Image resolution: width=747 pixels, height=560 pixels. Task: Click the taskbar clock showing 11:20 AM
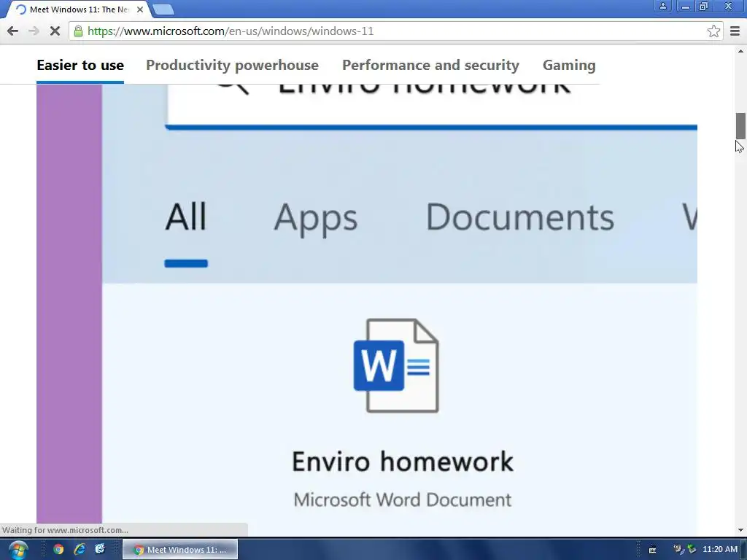click(719, 550)
